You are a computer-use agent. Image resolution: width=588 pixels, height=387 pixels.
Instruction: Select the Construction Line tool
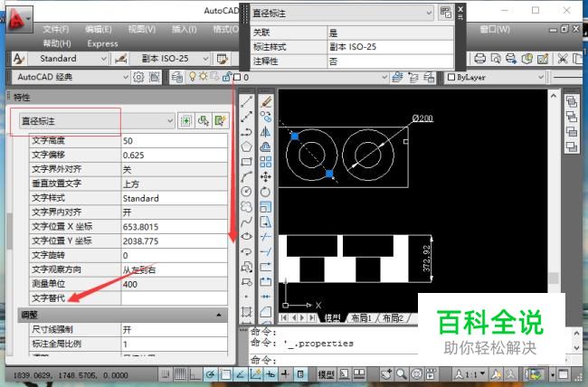[246, 117]
